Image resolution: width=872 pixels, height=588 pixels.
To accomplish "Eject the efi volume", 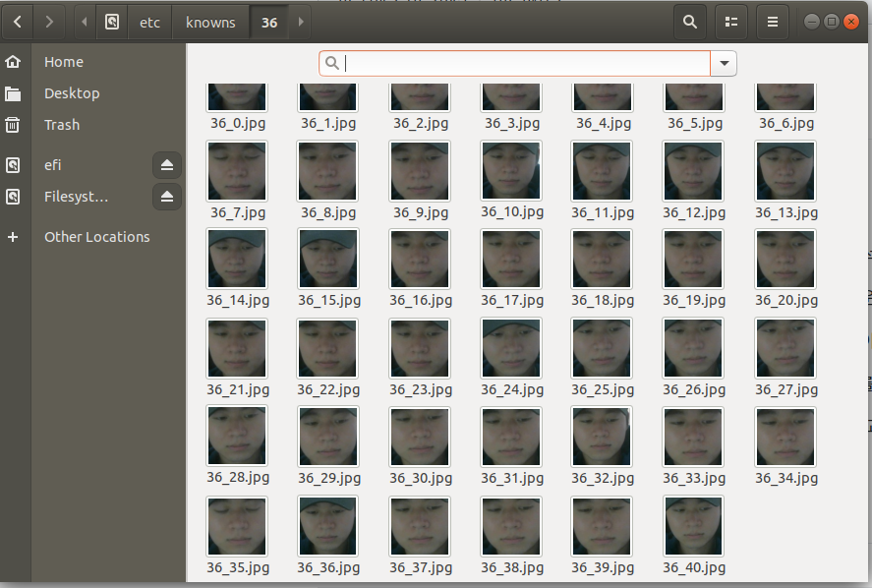I will pos(167,165).
